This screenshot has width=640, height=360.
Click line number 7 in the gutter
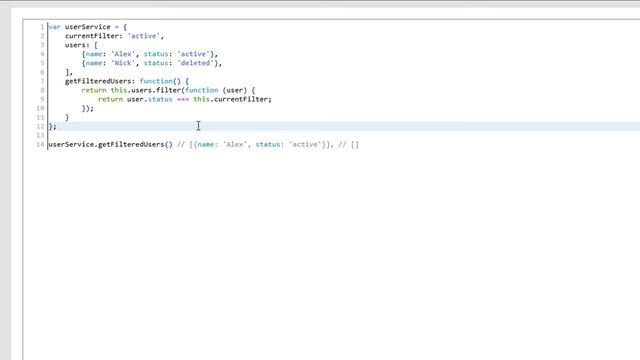[42, 81]
